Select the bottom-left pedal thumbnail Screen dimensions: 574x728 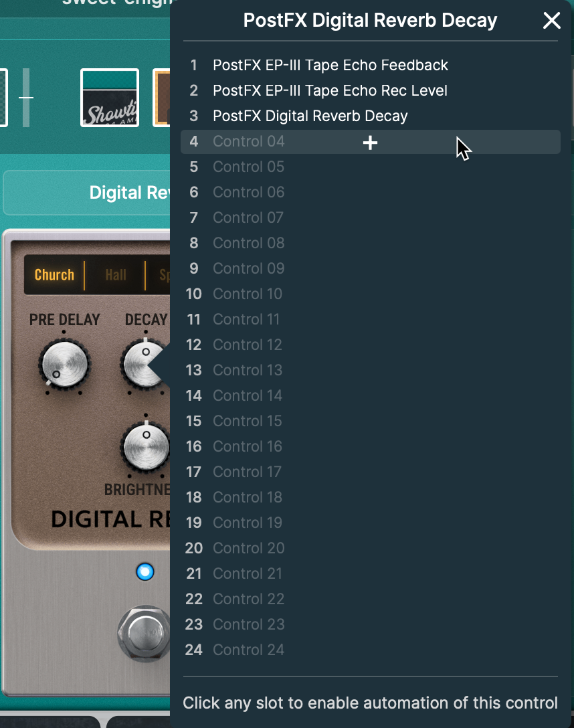point(50,723)
